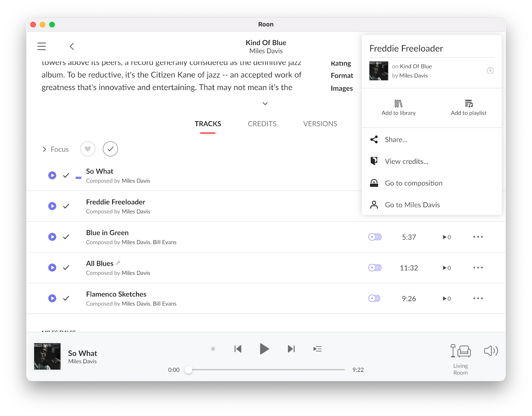The height and width of the screenshot is (416, 532).
Task: Click Add to playlist in popup
Action: click(x=468, y=108)
